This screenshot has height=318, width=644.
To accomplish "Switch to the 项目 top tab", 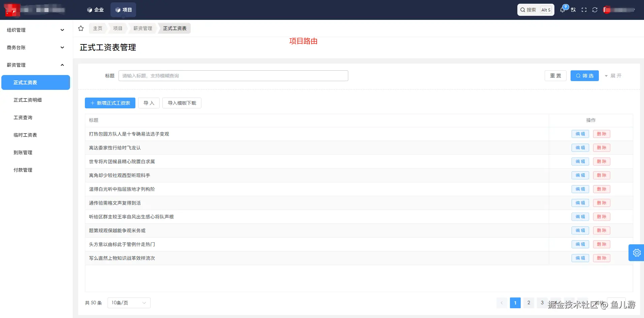I will click(123, 10).
